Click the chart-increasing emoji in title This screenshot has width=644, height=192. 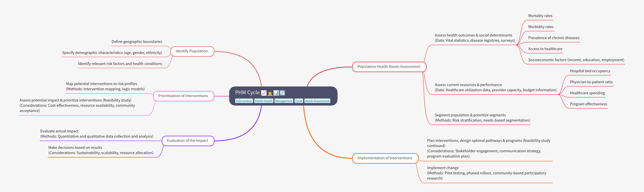[x=264, y=93]
